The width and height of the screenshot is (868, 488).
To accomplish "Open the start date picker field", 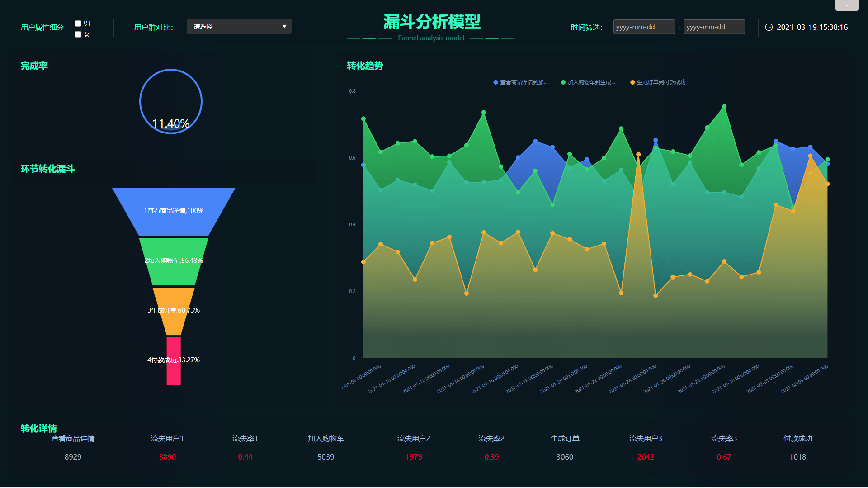I will pyautogui.click(x=644, y=27).
